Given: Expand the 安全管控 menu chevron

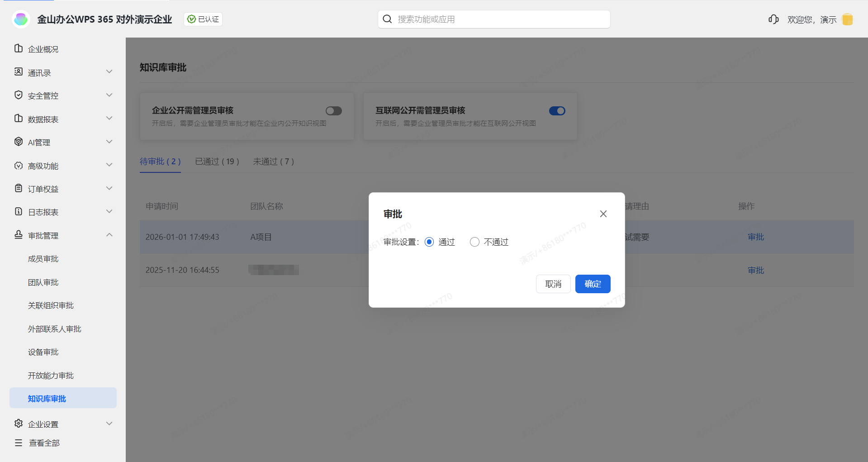Looking at the screenshot, I should [109, 95].
